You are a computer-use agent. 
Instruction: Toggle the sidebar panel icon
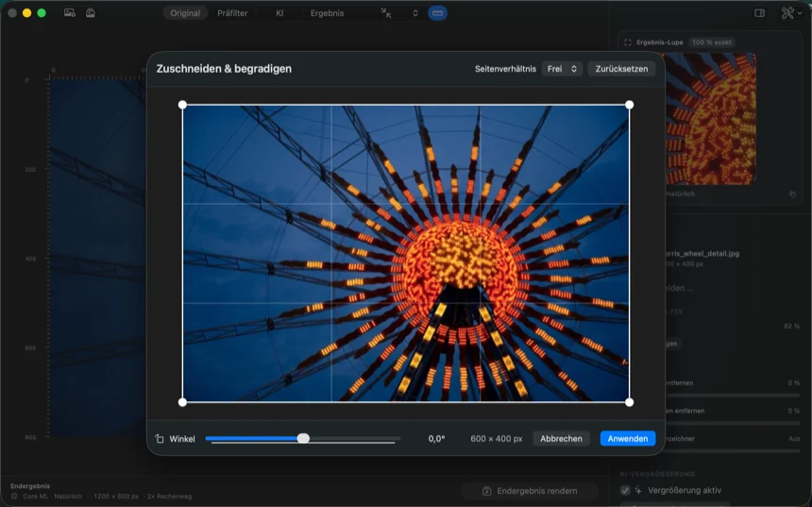point(760,13)
